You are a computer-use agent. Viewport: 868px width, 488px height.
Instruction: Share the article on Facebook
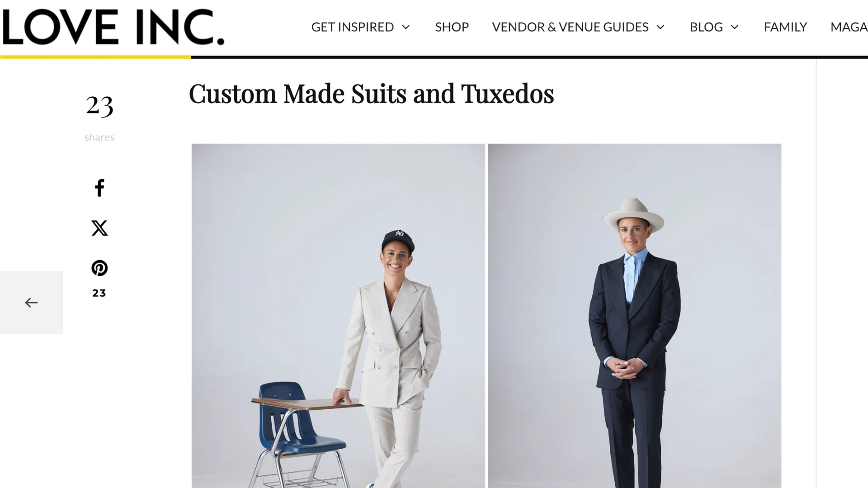tap(99, 188)
